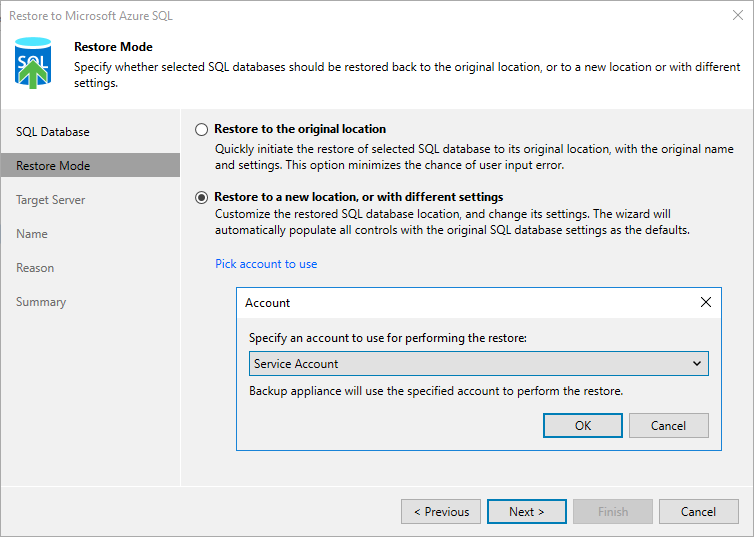Go back with the Previous button
This screenshot has width=754, height=537.
(441, 512)
